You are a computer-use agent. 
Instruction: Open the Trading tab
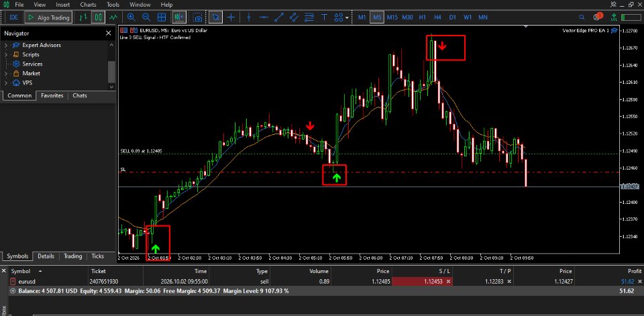tap(72, 256)
